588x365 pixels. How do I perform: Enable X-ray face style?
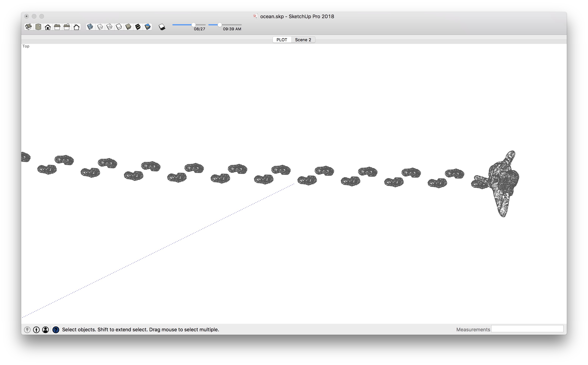[90, 27]
